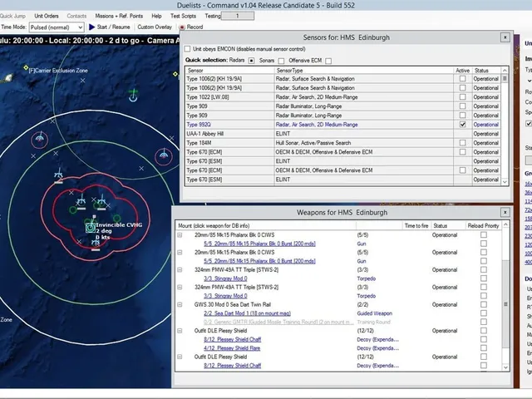Click the Custom Overlay button
Screen dimensions: 532x399
[155, 27]
